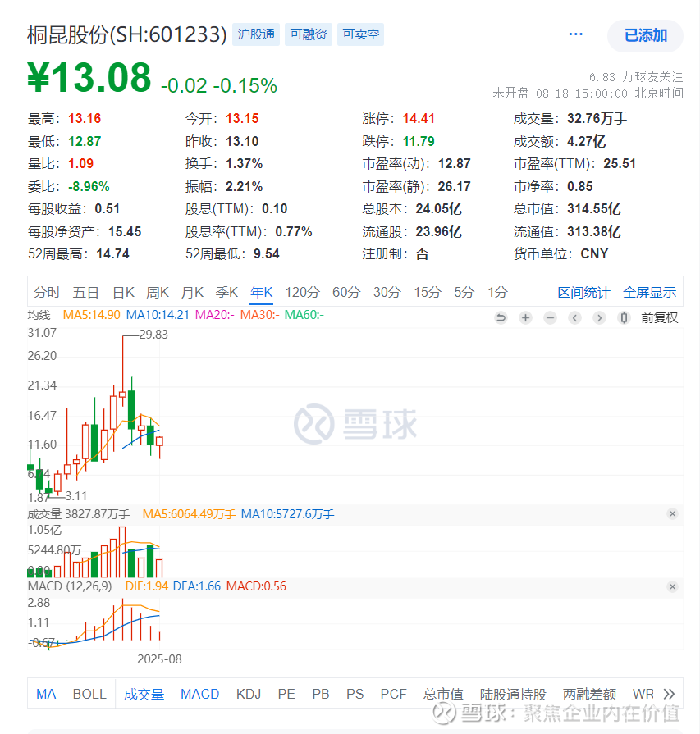Image resolution: width=700 pixels, height=734 pixels.
Task: Switch to the 日K chart tab
Action: click(x=123, y=293)
